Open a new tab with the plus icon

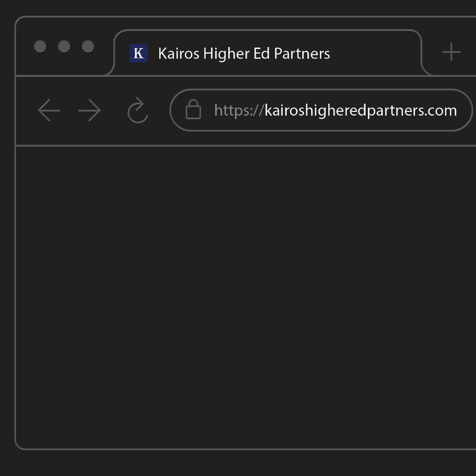pos(451,52)
